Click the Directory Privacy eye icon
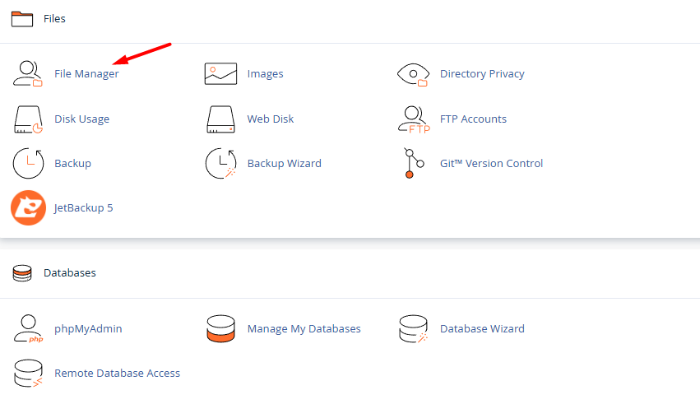 (x=413, y=74)
